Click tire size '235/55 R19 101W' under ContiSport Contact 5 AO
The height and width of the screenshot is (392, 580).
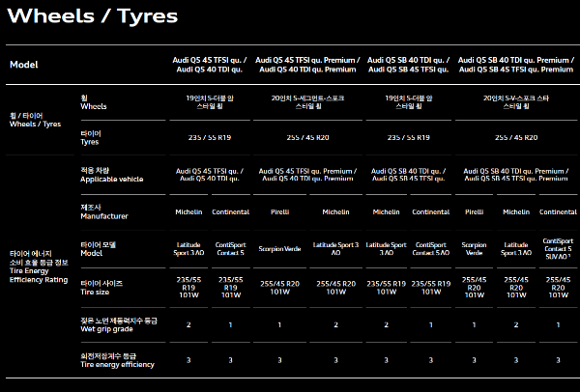(430, 288)
